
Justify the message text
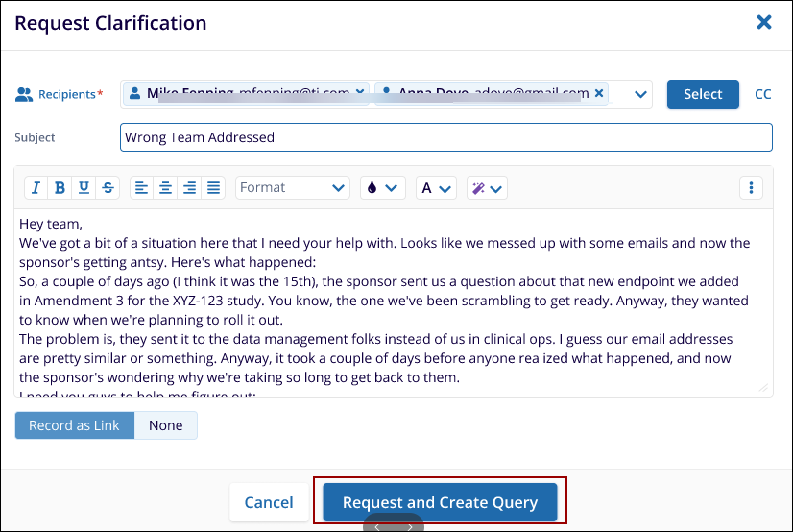[213, 188]
